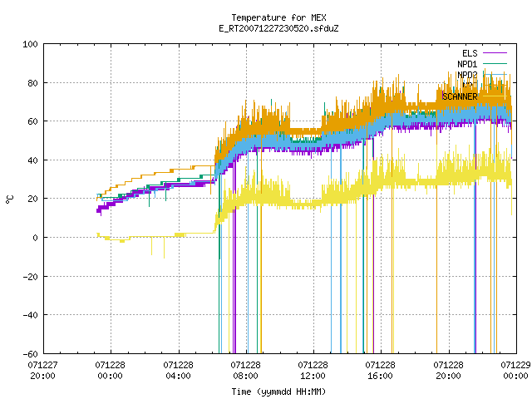Image resolution: width=532 pixels, height=399 pixels.
Task: Click the purple ELS legend line sample
Action: coord(495,53)
